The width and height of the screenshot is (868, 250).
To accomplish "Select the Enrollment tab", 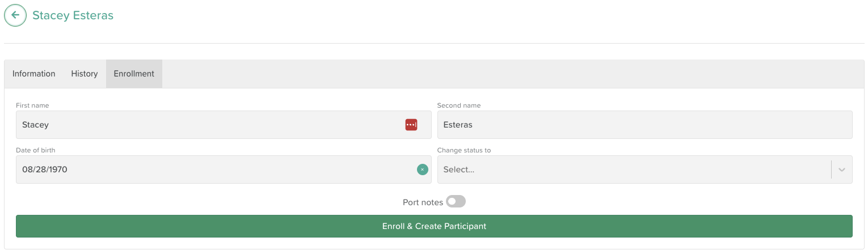I will (x=134, y=74).
